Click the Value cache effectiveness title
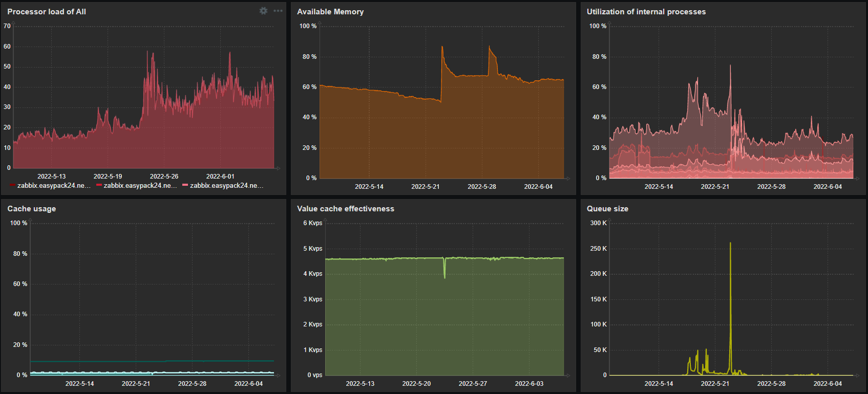 (346, 209)
